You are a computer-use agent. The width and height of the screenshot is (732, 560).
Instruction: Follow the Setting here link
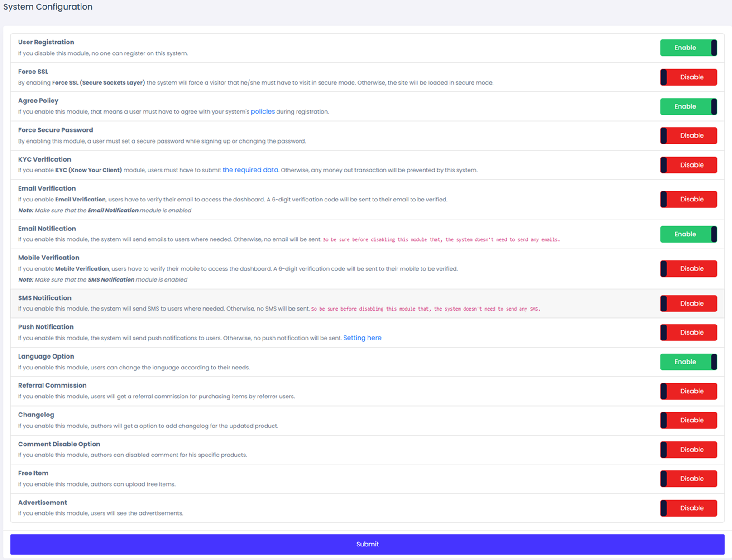(362, 338)
